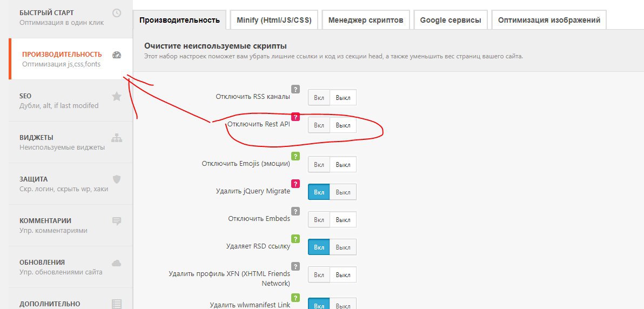Open green help hint for Удалить wlwmanifest Link
Viewport: 644px width, 309px height.
[296, 298]
